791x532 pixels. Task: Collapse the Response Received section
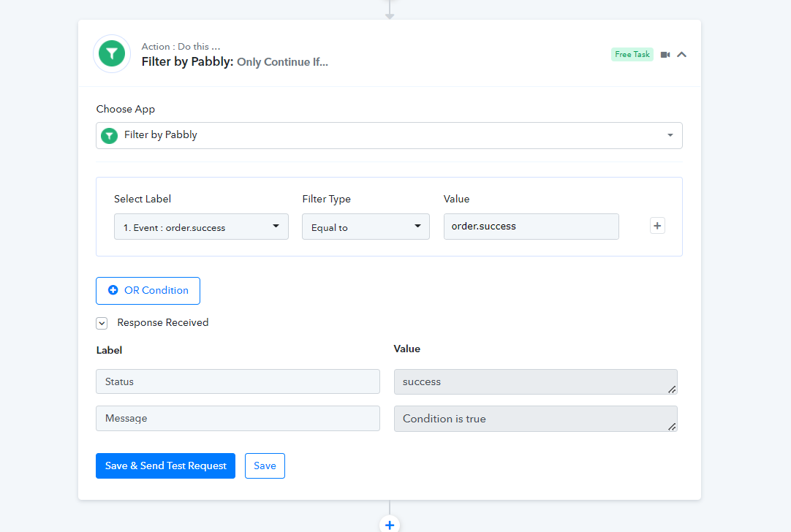point(102,323)
